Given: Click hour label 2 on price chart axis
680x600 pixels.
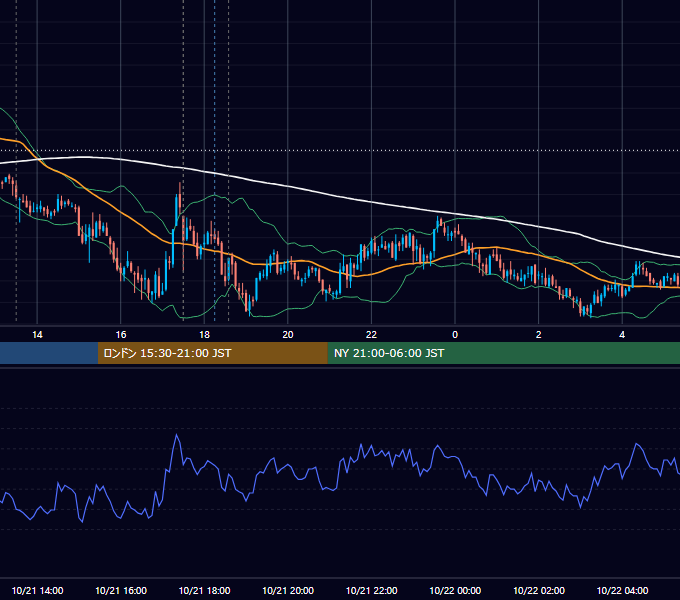Looking at the screenshot, I should pos(539,335).
